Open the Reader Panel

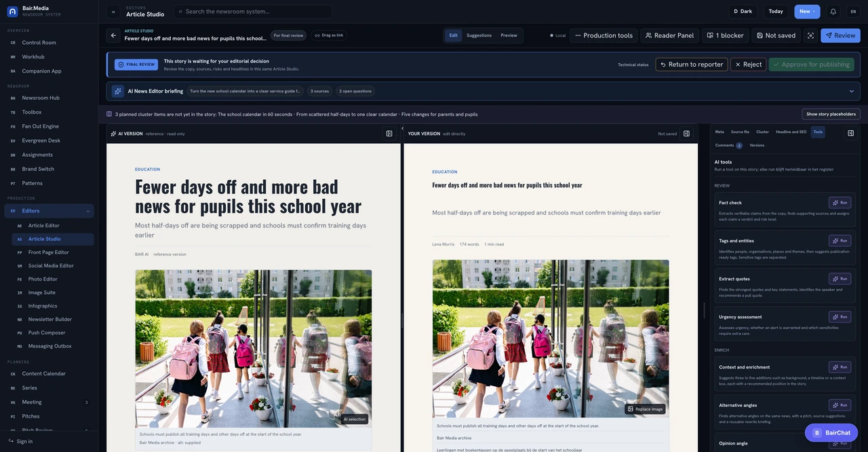(669, 35)
